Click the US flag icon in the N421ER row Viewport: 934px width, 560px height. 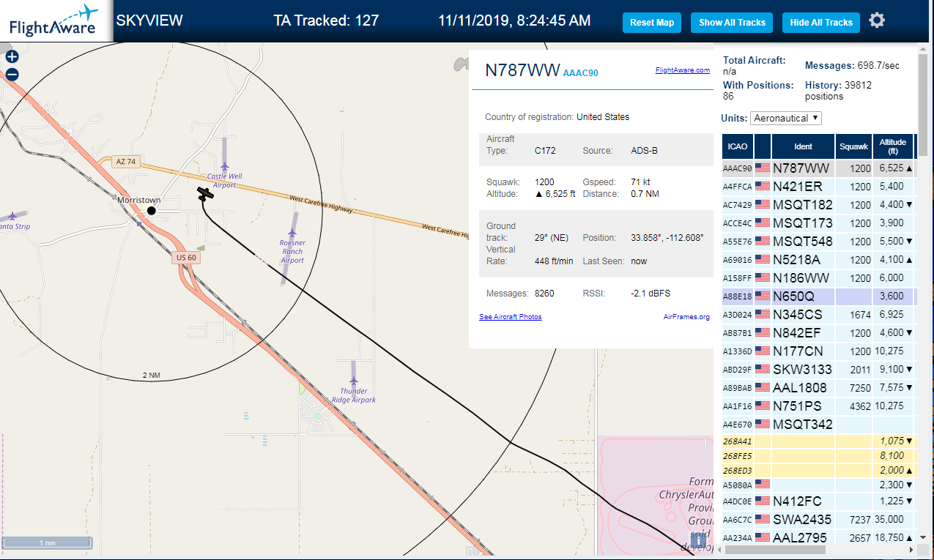(x=763, y=187)
